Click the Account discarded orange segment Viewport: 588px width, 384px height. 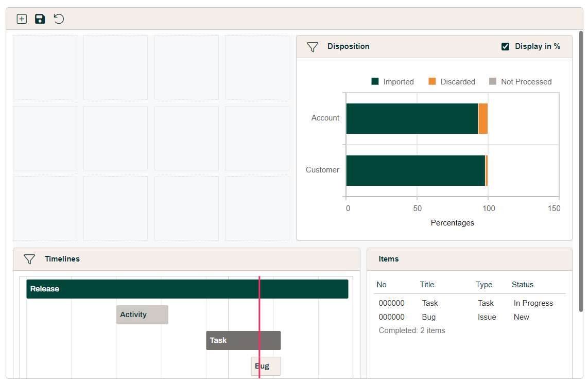483,119
